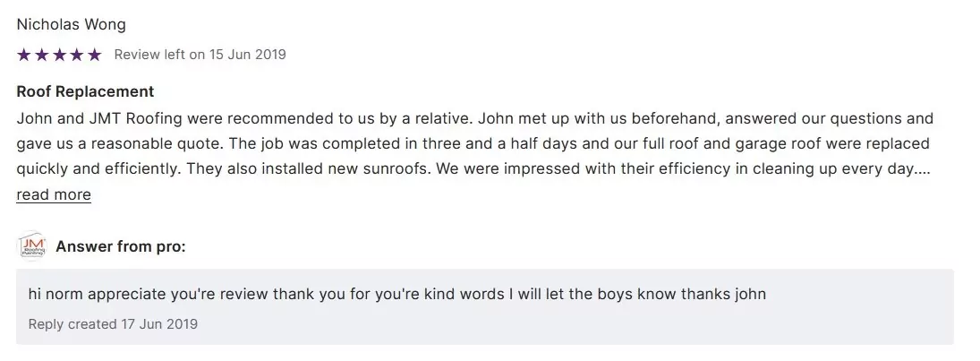980x361 pixels.
Task: Click reviewer name Nicholas Wong
Action: 72,24
